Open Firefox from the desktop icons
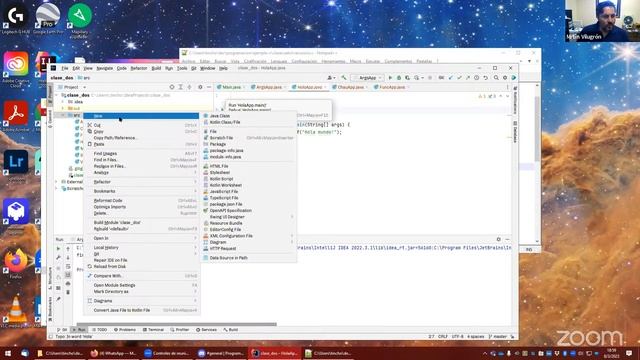 point(16,262)
